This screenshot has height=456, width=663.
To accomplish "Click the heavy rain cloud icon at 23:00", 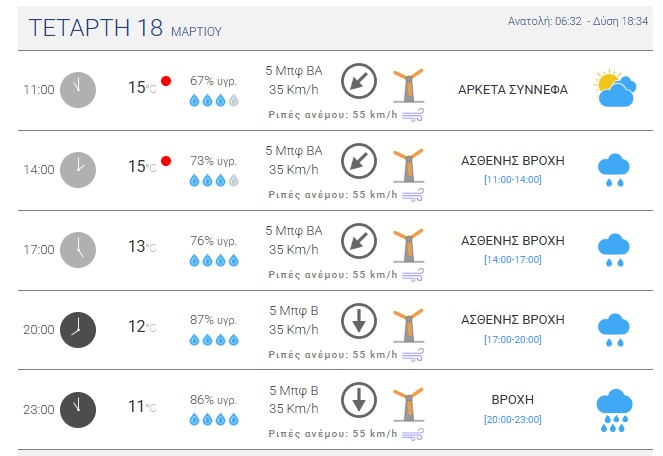I will click(613, 410).
